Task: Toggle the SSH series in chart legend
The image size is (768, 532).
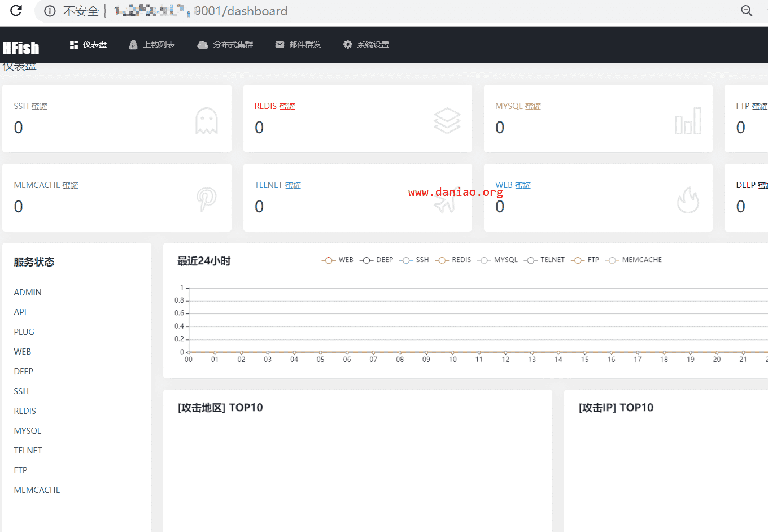Action: 414,260
